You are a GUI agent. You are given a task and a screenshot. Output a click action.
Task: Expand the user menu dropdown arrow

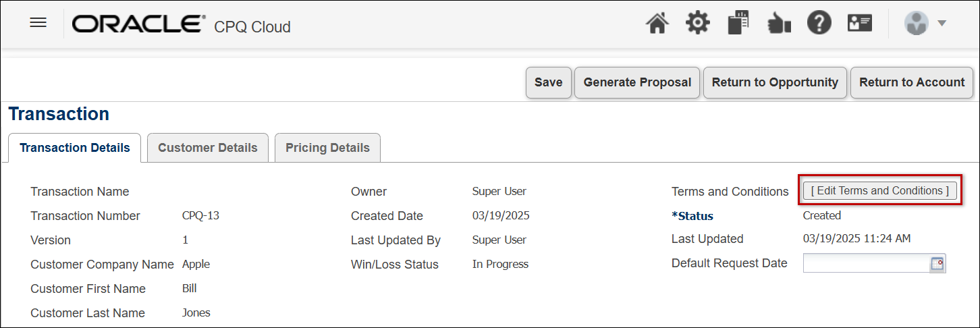point(942,24)
